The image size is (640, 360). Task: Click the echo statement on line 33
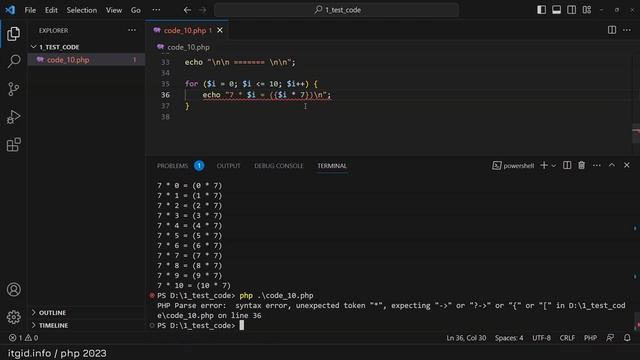pos(240,62)
